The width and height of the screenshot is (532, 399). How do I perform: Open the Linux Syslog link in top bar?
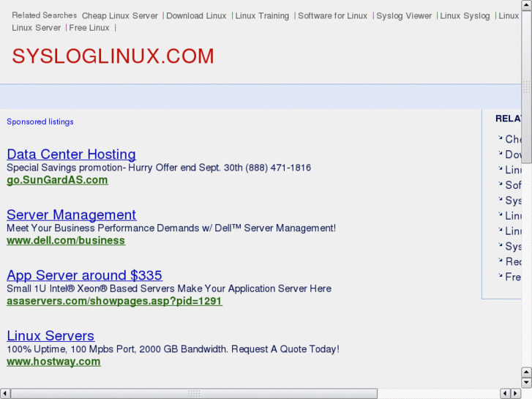click(x=465, y=16)
